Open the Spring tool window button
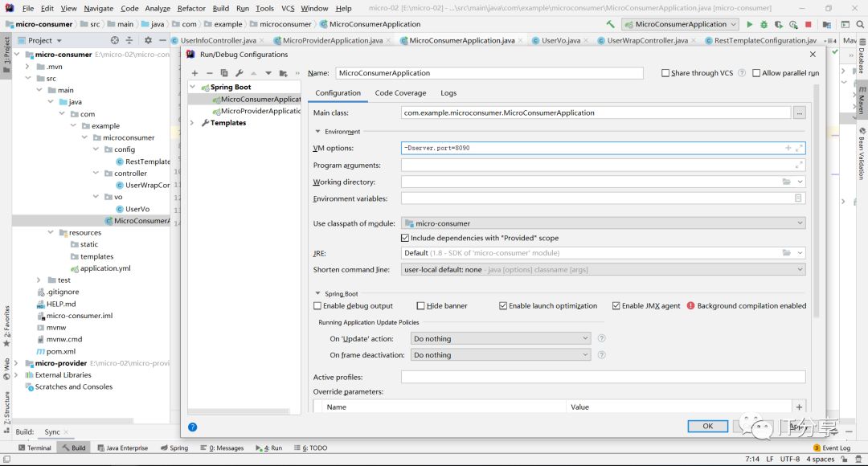868x466 pixels. pos(174,448)
